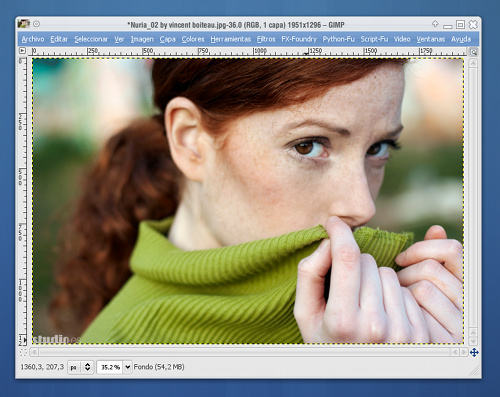
Task: Click the image menu arrow by the ruler origin
Action: click(x=22, y=51)
